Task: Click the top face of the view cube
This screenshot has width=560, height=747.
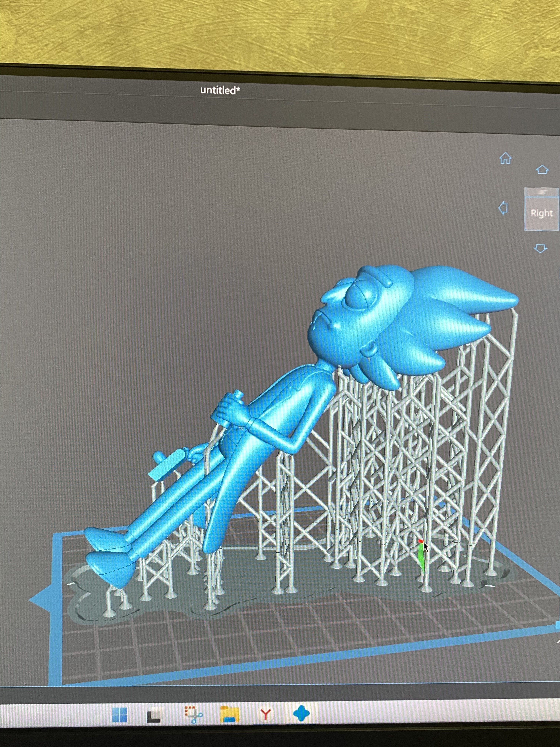Action: coord(541,192)
